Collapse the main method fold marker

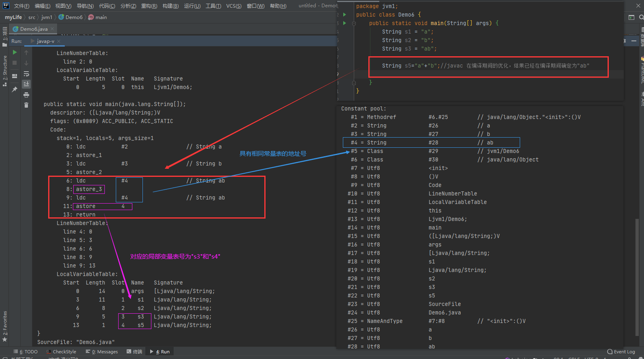[x=354, y=23]
